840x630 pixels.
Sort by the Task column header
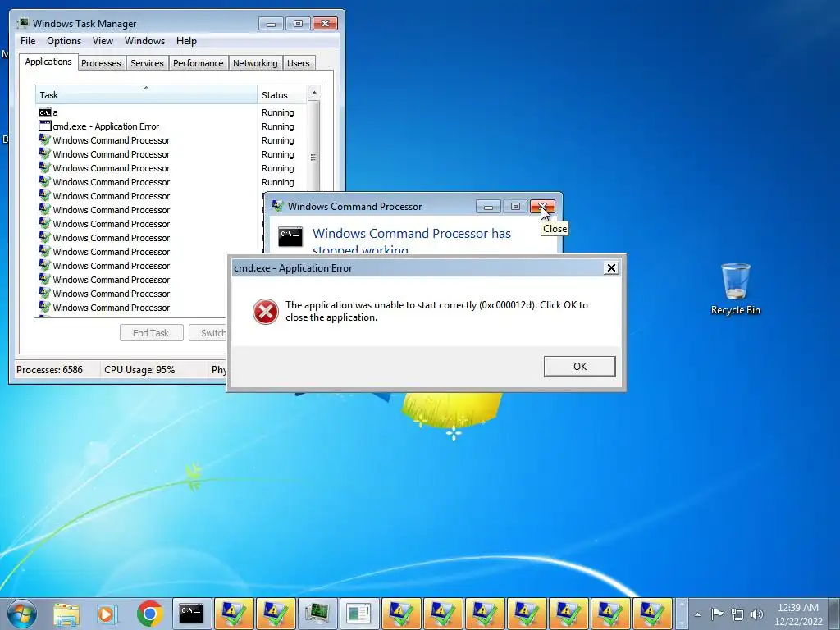pyautogui.click(x=146, y=95)
